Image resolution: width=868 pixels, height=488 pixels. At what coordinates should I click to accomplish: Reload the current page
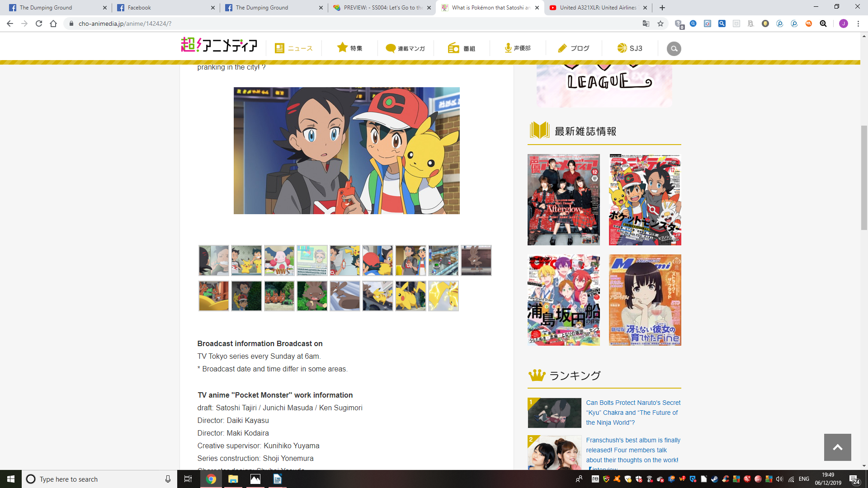click(x=39, y=23)
